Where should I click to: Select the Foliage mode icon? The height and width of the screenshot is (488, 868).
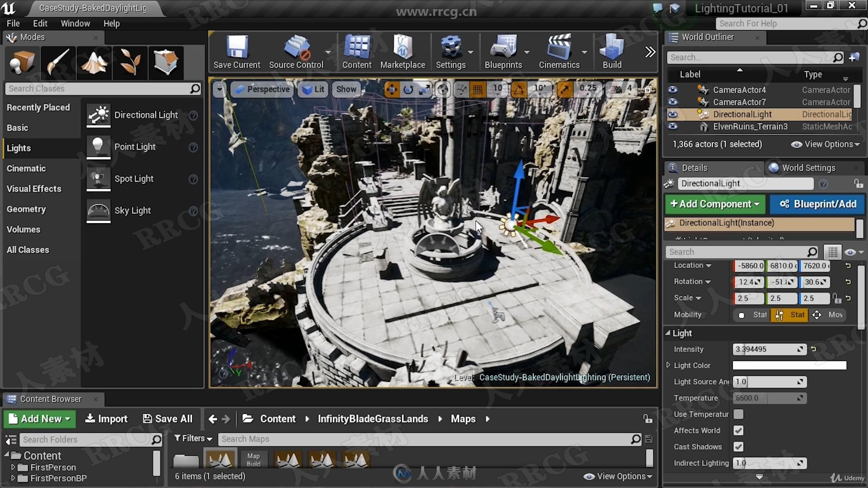130,62
